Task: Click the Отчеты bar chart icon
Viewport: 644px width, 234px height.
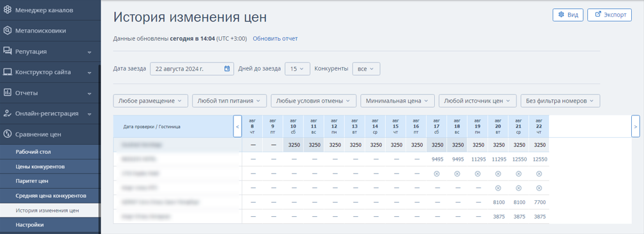Action: [8, 93]
